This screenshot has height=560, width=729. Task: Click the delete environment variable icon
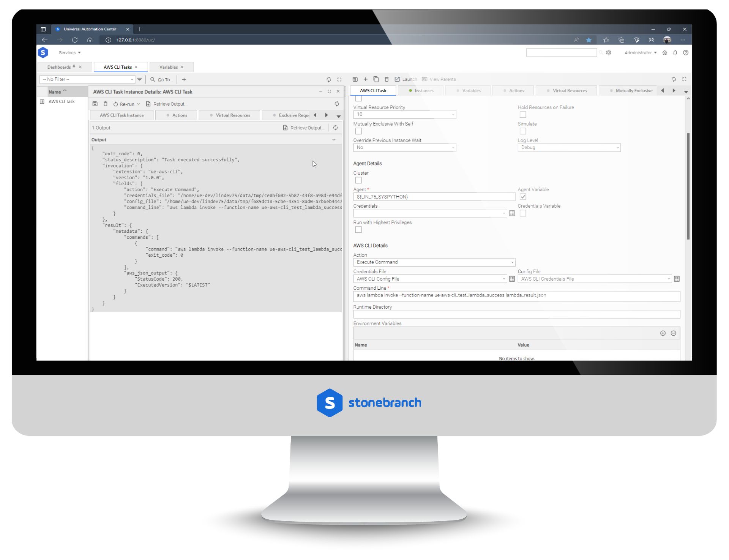(675, 333)
